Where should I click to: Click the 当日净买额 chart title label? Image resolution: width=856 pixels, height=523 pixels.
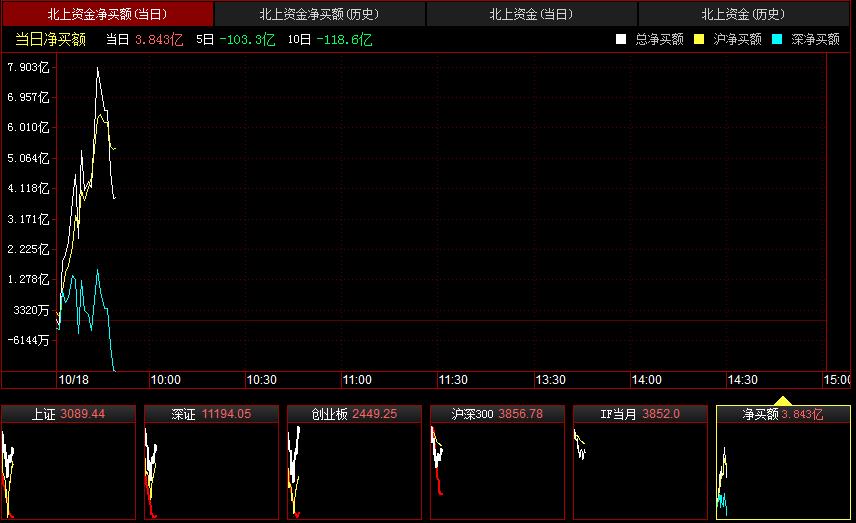pos(50,39)
